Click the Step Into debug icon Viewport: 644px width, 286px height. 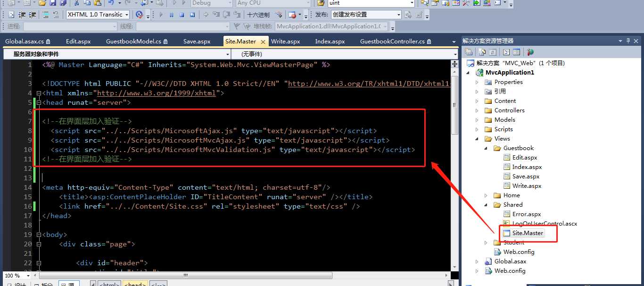tap(216, 15)
